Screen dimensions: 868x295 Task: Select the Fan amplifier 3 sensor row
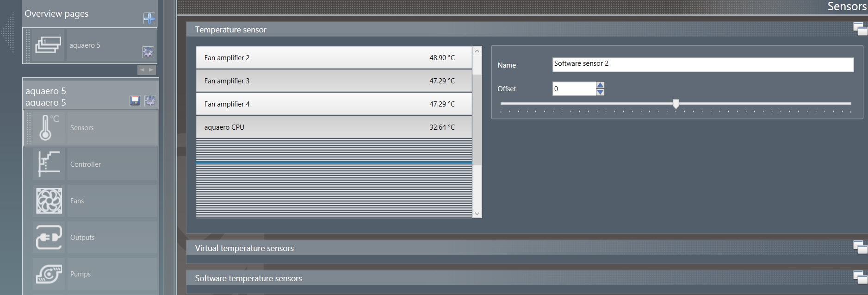tap(334, 81)
